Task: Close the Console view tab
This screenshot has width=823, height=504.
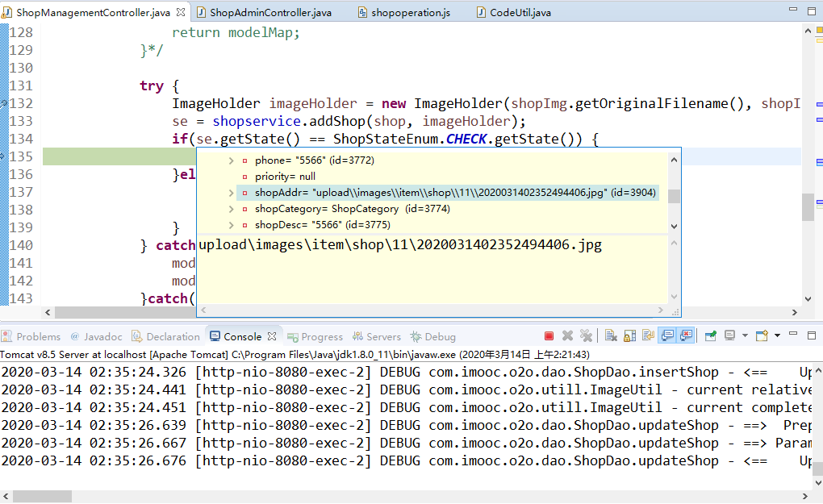Action: coord(272,336)
